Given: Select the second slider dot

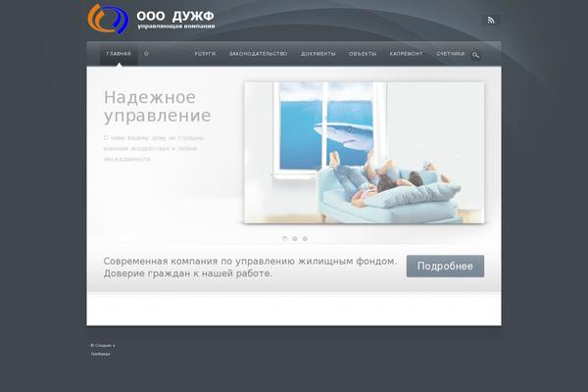Looking at the screenshot, I should 295,238.
